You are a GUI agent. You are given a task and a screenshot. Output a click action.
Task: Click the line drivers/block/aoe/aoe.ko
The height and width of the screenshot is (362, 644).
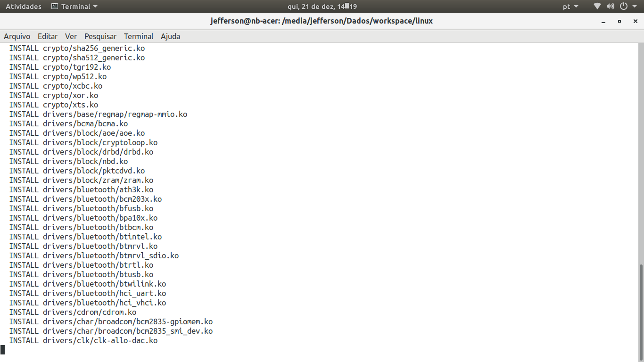[x=77, y=133]
